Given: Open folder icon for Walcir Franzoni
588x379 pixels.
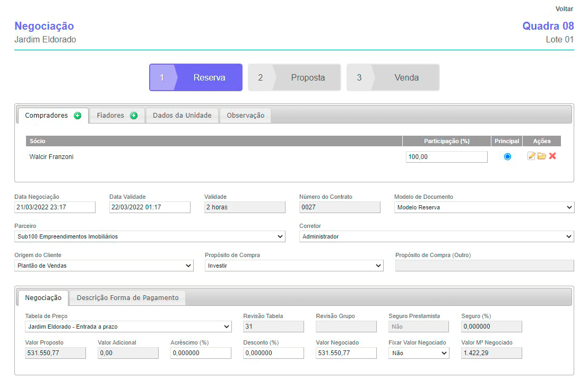Looking at the screenshot, I should coord(541,156).
